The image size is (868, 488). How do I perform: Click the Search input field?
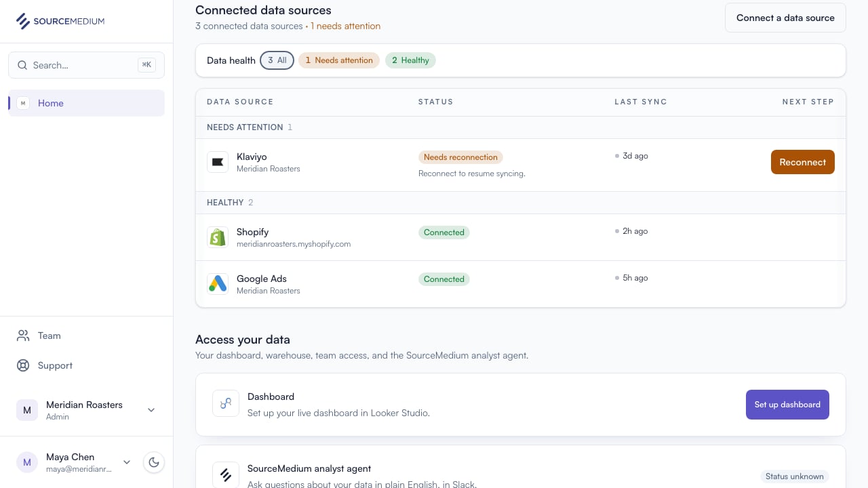pyautogui.click(x=86, y=65)
